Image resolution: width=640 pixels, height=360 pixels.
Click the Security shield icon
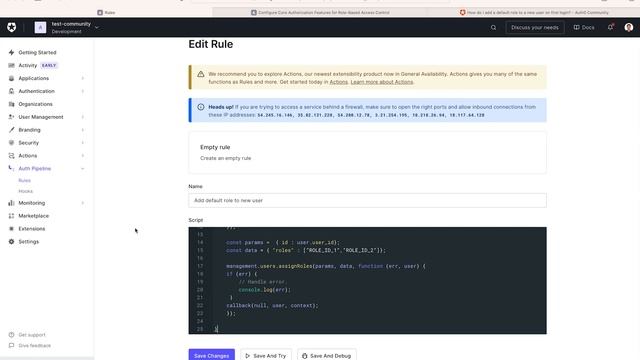click(x=11, y=142)
